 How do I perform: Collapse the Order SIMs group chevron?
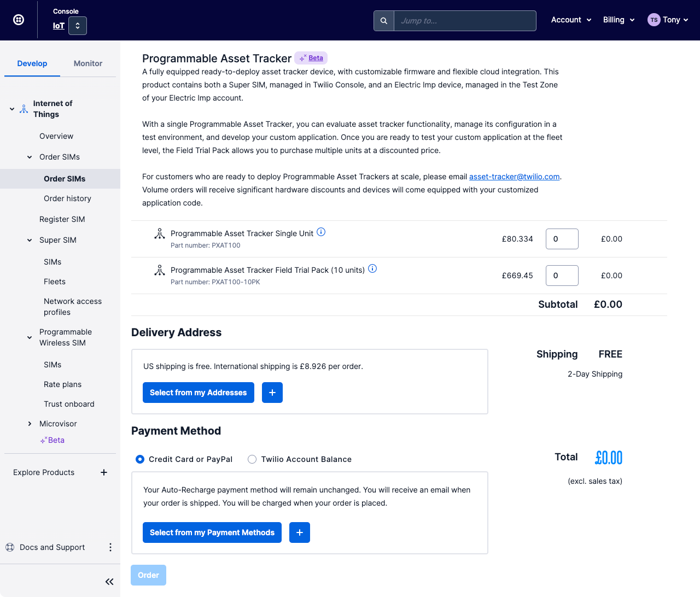[30, 157]
